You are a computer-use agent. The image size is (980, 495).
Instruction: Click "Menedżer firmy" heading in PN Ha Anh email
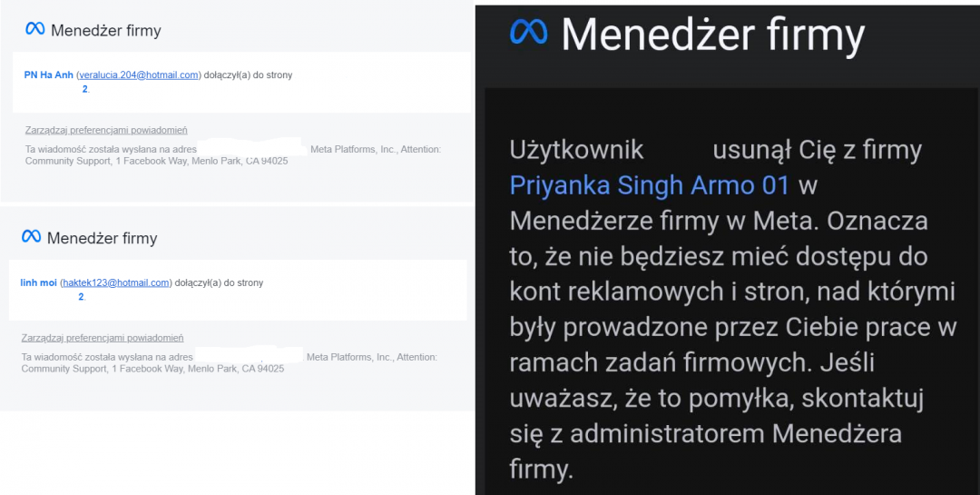click(x=106, y=31)
